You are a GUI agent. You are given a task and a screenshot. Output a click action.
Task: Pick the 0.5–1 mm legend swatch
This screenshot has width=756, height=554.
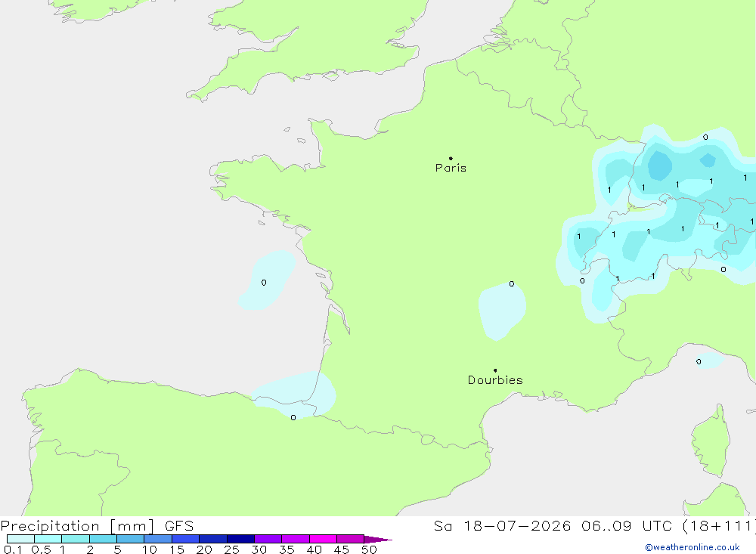point(48,539)
